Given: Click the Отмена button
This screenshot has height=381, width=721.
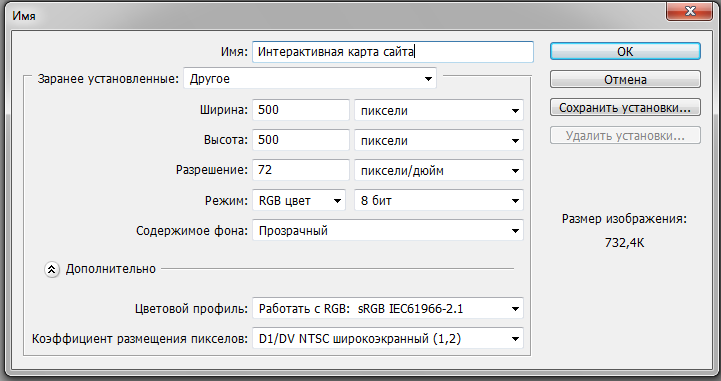Looking at the screenshot, I should click(625, 80).
